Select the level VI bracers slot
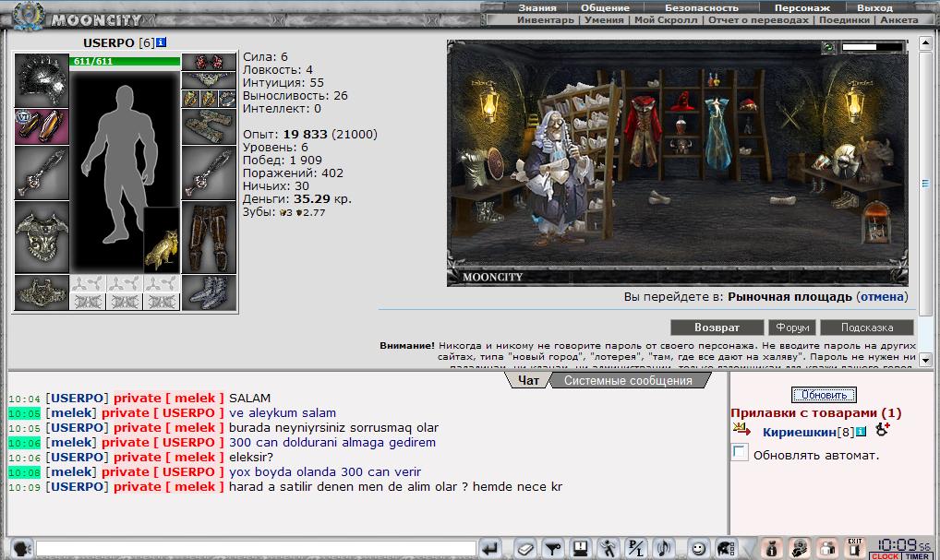The width and height of the screenshot is (940, 560). click(42, 126)
